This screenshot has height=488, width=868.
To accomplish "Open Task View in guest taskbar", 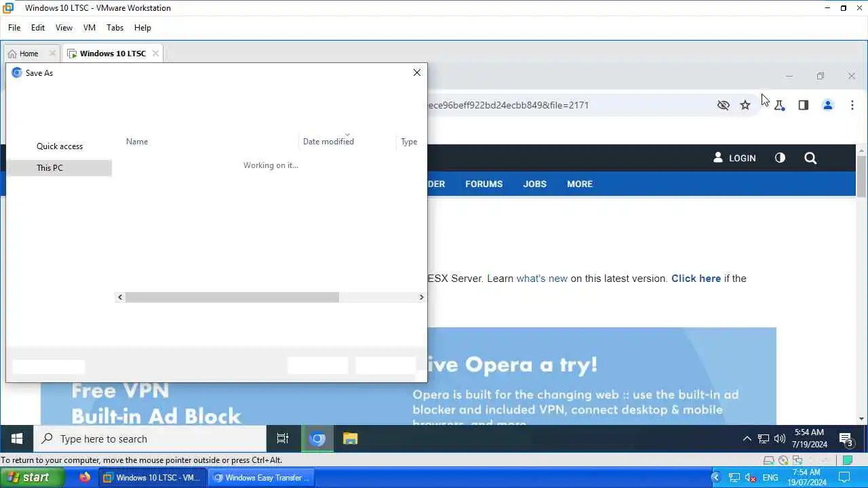I will [x=283, y=439].
